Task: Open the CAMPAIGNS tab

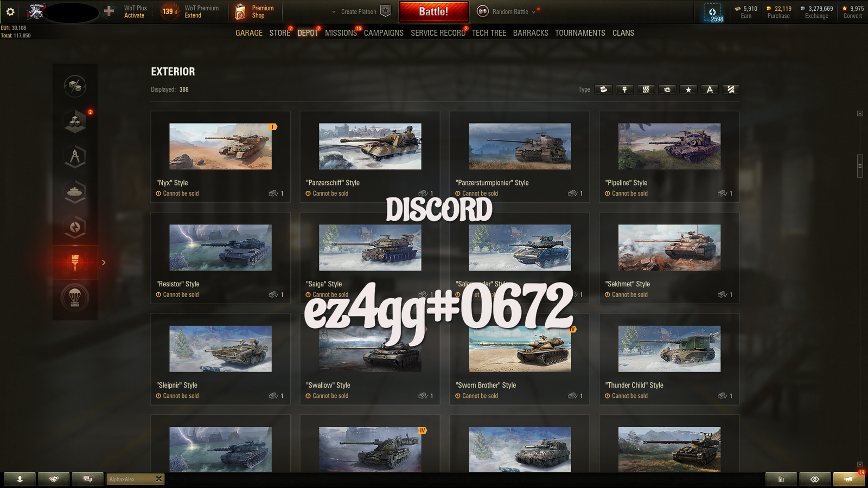Action: pos(384,33)
